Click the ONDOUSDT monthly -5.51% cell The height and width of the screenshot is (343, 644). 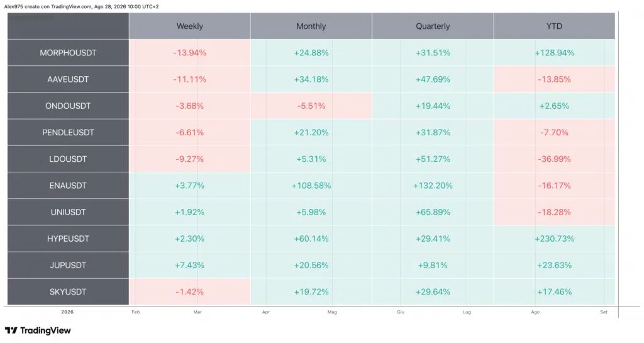[311, 106]
